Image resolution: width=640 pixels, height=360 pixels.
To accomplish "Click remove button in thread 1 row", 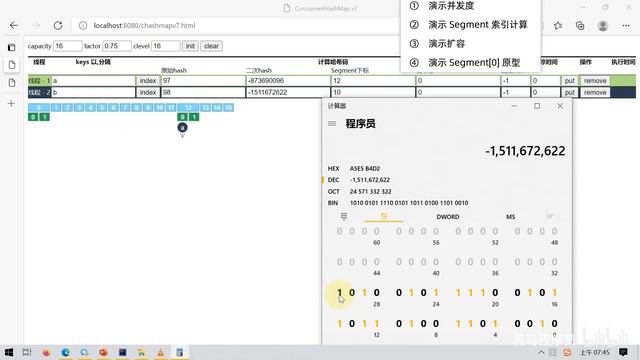I will (595, 81).
